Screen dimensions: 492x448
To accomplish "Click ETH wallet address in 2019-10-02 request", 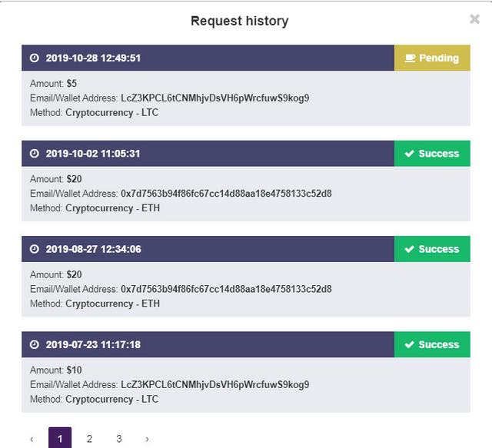I will (x=226, y=194).
